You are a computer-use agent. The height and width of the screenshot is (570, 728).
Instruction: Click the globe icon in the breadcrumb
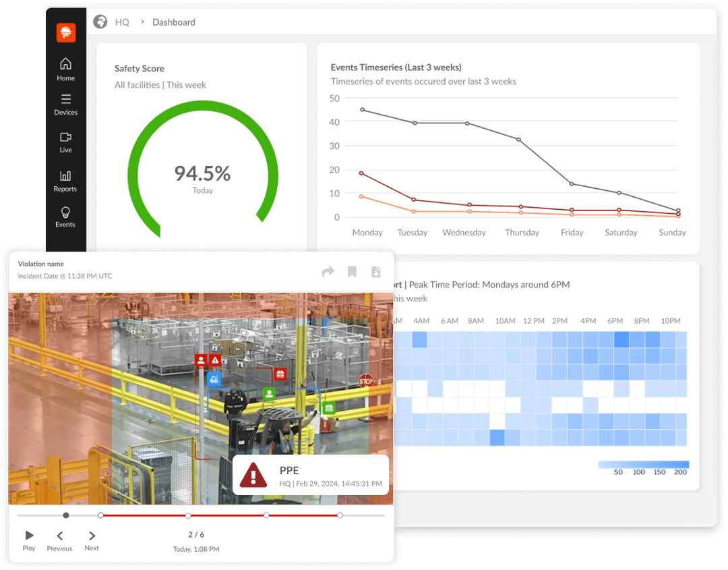[100, 21]
